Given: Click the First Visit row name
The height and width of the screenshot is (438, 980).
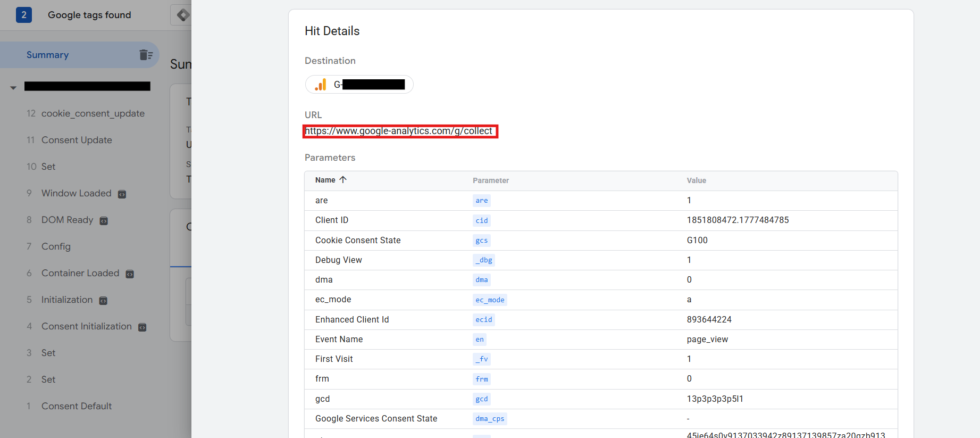Looking at the screenshot, I should (x=334, y=359).
